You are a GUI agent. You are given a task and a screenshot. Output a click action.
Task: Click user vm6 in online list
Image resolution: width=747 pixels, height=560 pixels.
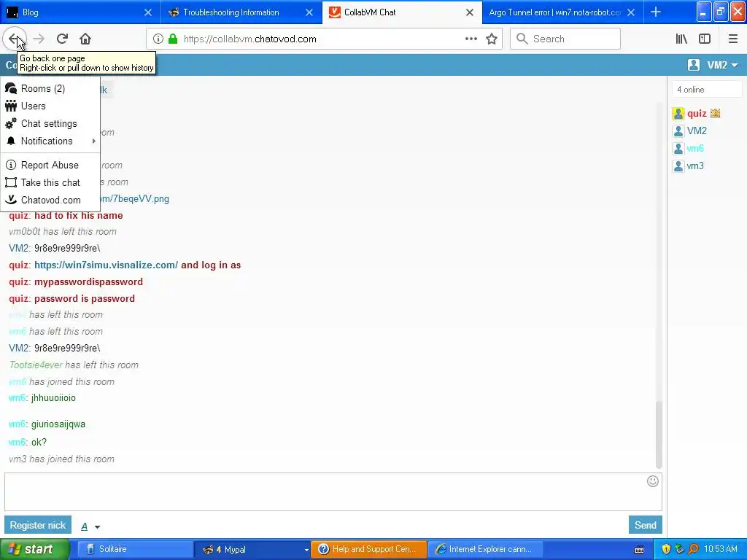point(695,149)
